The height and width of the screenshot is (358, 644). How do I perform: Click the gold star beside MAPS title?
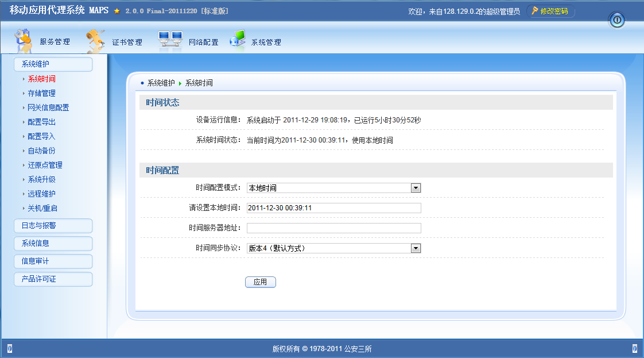coord(117,11)
